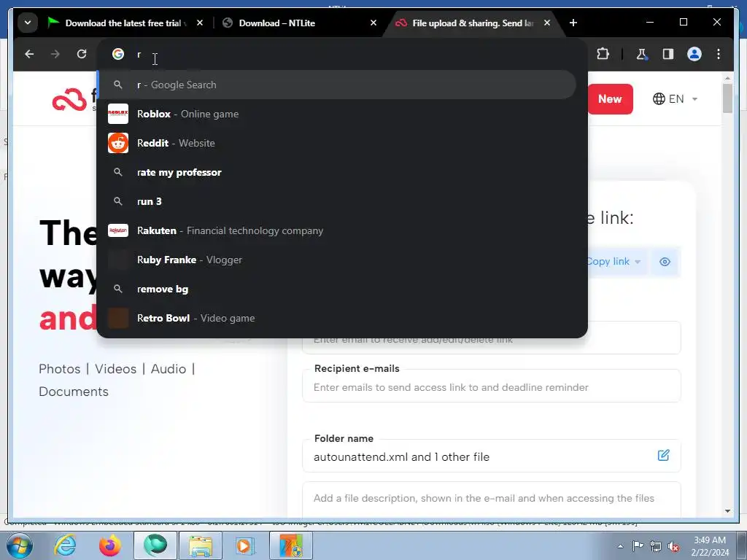Click the email to receive link field
The width and height of the screenshot is (747, 560).
tap(492, 338)
